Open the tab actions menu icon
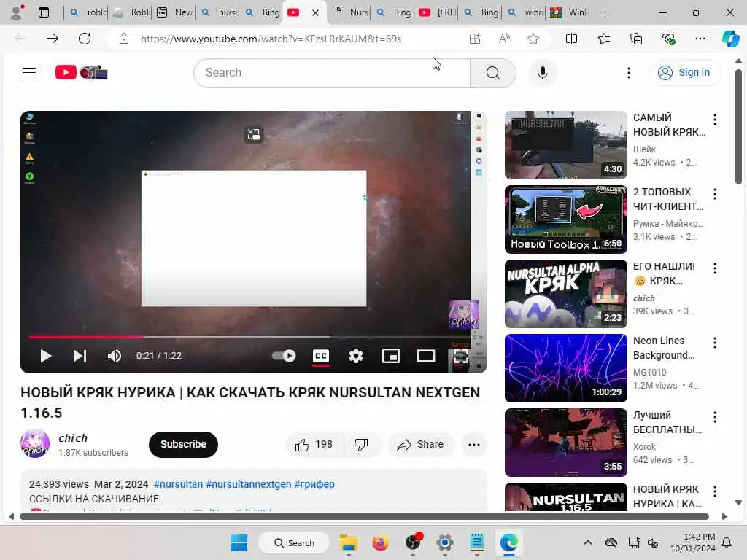The image size is (747, 560). tap(44, 12)
